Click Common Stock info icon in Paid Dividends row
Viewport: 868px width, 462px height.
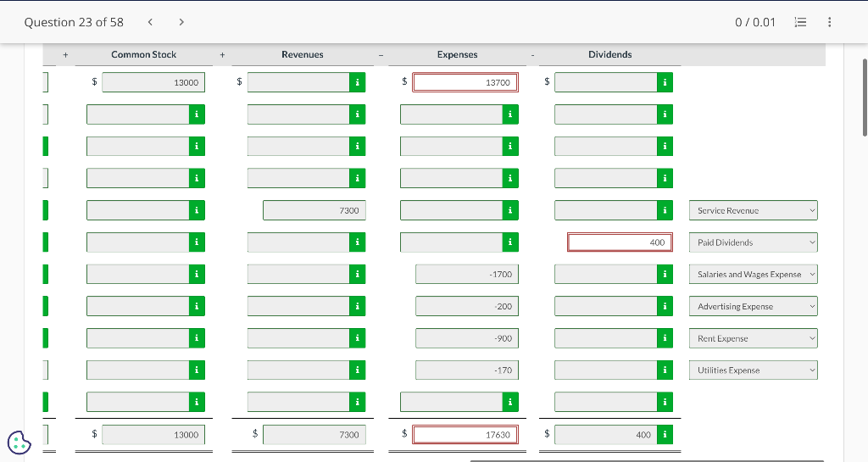(x=197, y=242)
